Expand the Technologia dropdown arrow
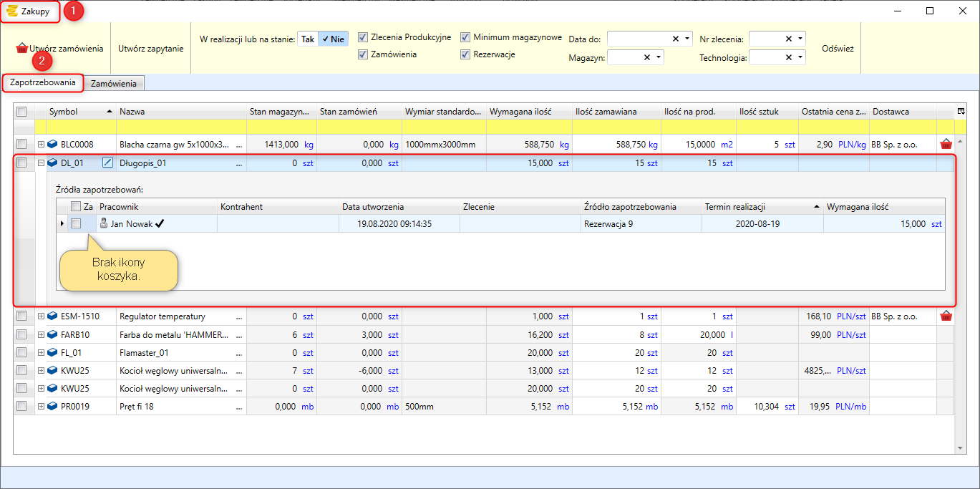The width and height of the screenshot is (980, 489). pyautogui.click(x=800, y=57)
